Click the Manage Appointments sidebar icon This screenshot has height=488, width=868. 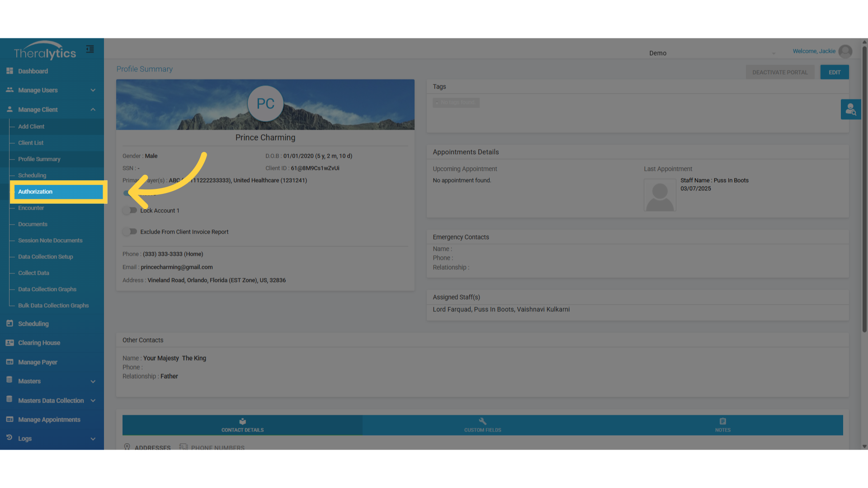(x=9, y=419)
